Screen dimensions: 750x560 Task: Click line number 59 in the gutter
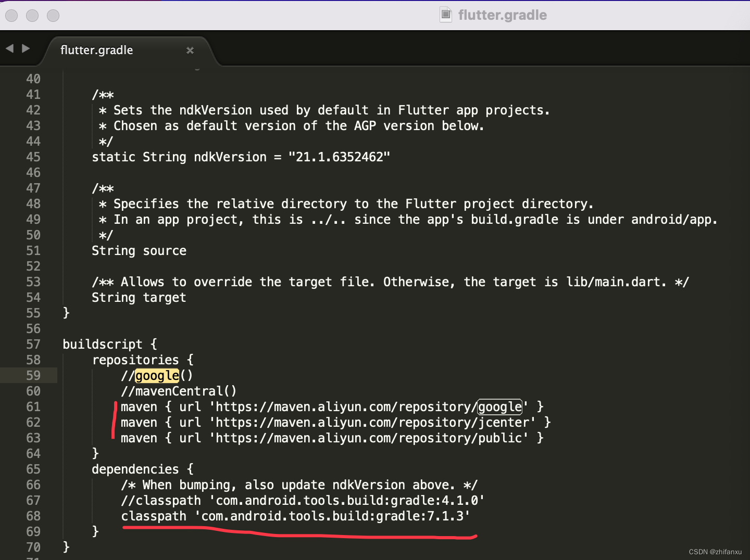pos(33,375)
